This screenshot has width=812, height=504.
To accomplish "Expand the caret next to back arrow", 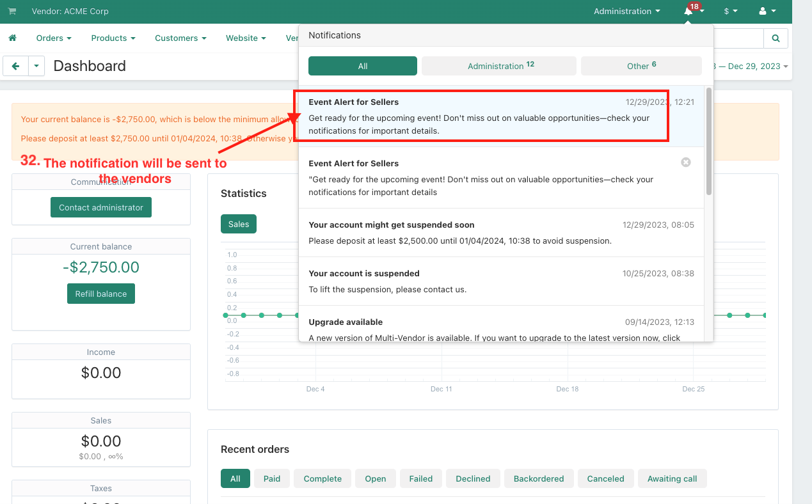I will [x=36, y=66].
